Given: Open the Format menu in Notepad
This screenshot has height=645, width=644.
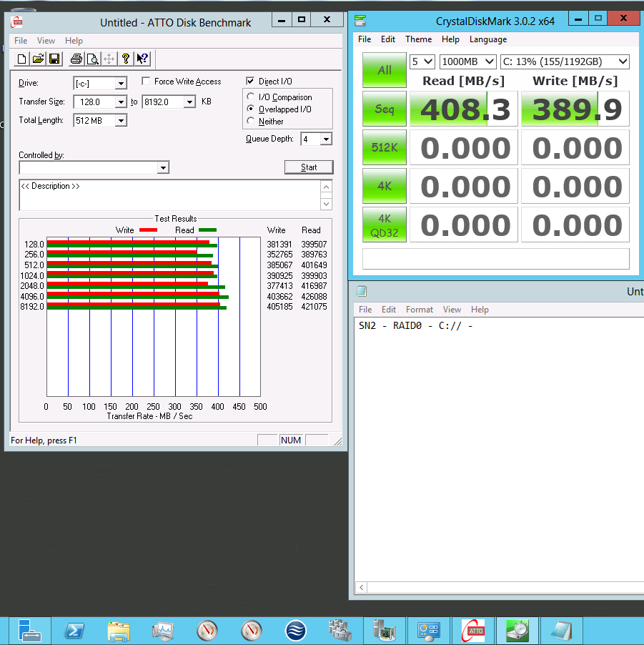Looking at the screenshot, I should [x=419, y=310].
